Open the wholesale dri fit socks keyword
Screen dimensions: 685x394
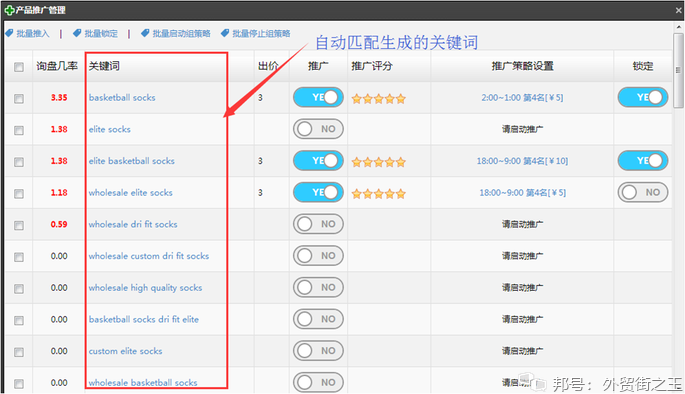(x=133, y=225)
